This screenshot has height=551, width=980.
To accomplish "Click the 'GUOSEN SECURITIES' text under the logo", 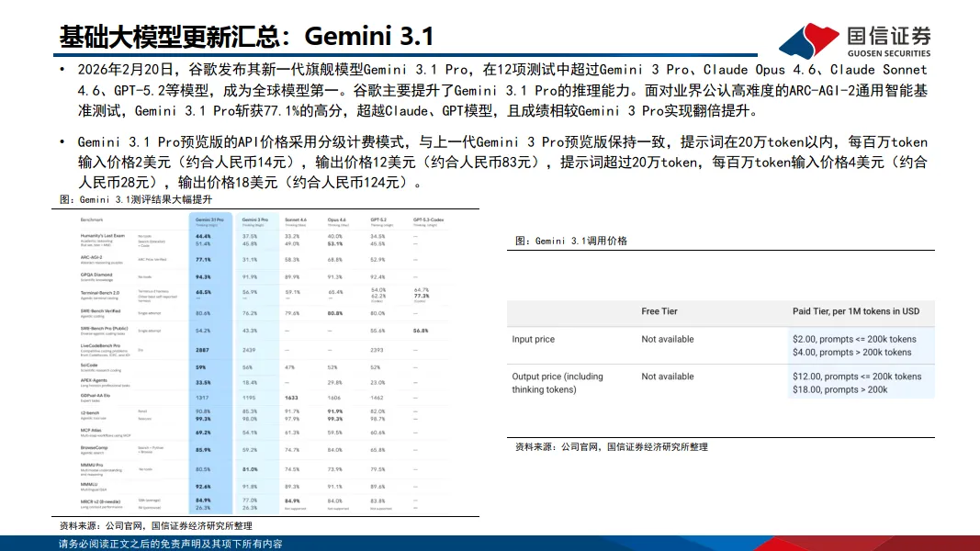I will (889, 54).
